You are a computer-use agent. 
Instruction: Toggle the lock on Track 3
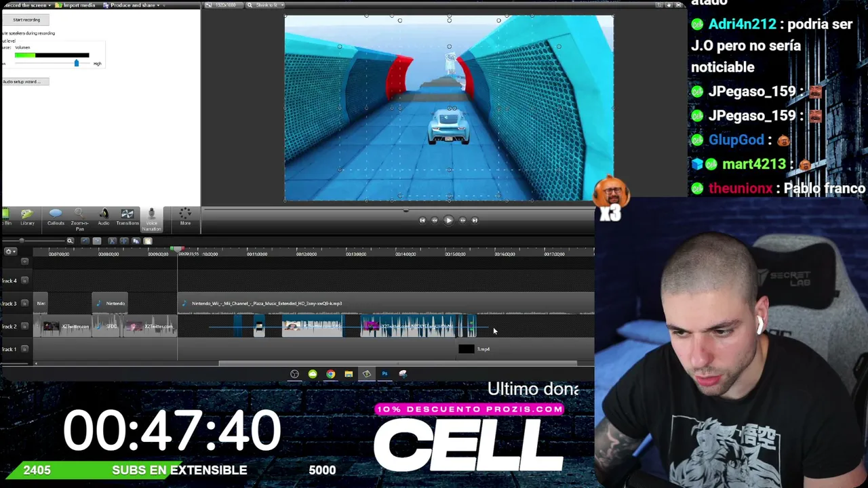coord(25,303)
